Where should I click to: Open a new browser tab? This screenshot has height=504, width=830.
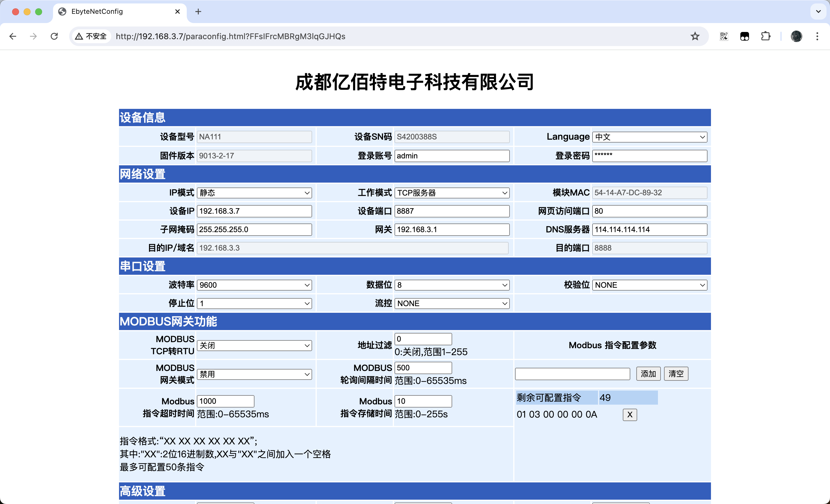198,12
